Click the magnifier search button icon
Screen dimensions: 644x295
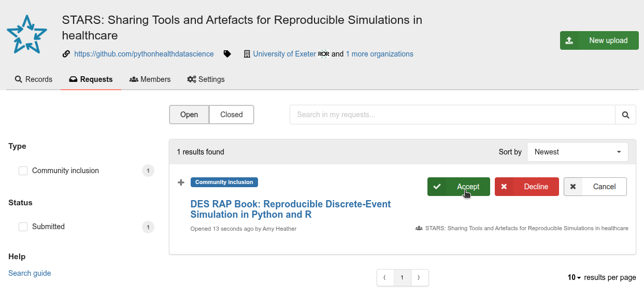[x=625, y=115]
